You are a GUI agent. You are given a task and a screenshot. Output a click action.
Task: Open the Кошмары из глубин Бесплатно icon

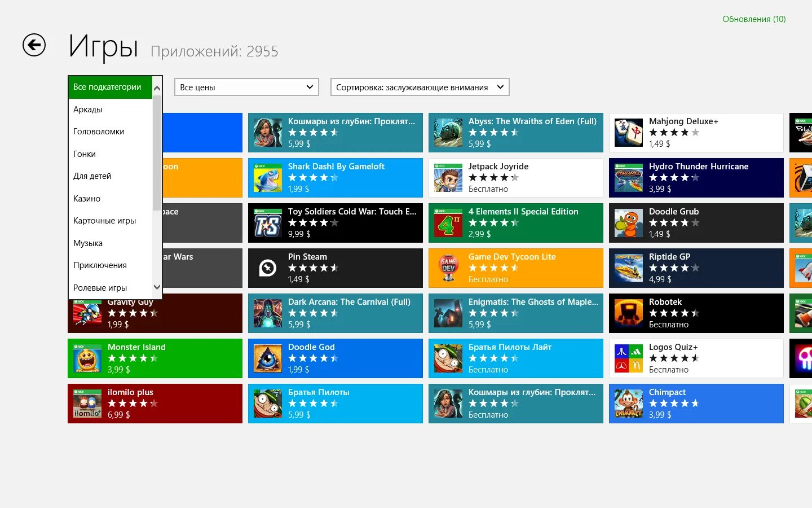click(x=448, y=404)
